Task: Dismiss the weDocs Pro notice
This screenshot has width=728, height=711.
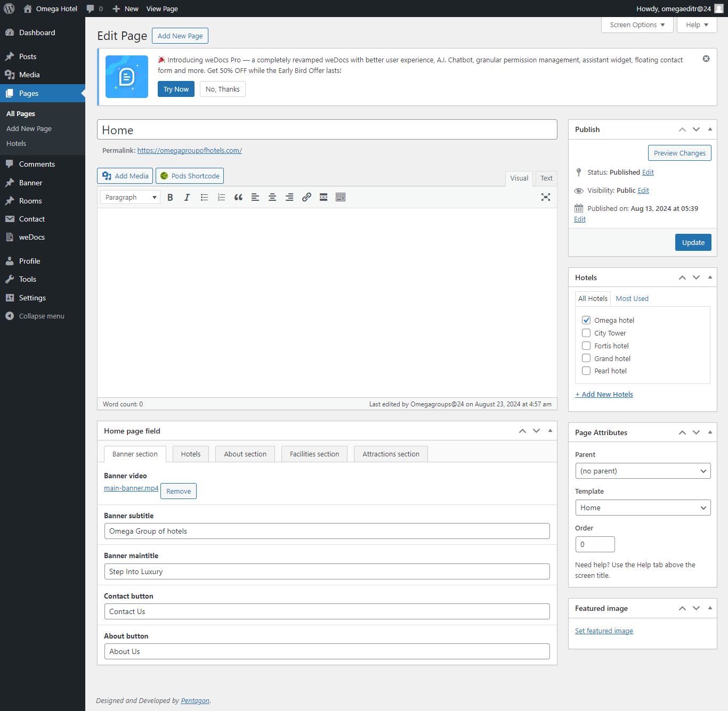Action: (706, 59)
